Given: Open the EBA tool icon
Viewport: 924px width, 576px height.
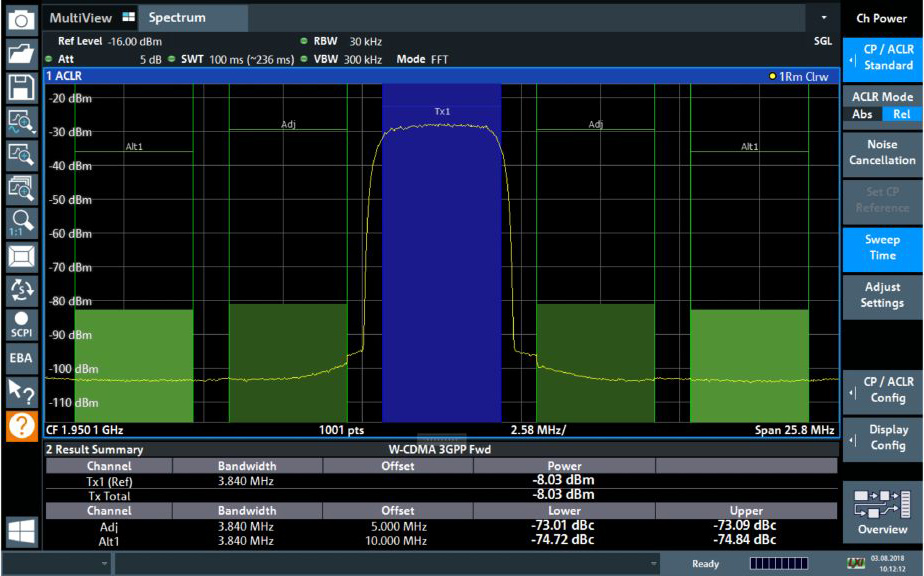Looking at the screenshot, I should click(x=21, y=357).
